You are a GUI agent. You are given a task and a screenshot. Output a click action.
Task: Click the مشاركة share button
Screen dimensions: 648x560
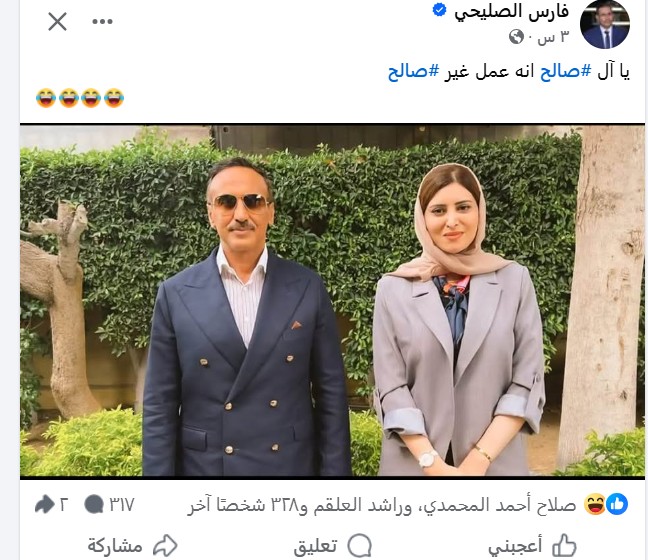pyautogui.click(x=132, y=546)
